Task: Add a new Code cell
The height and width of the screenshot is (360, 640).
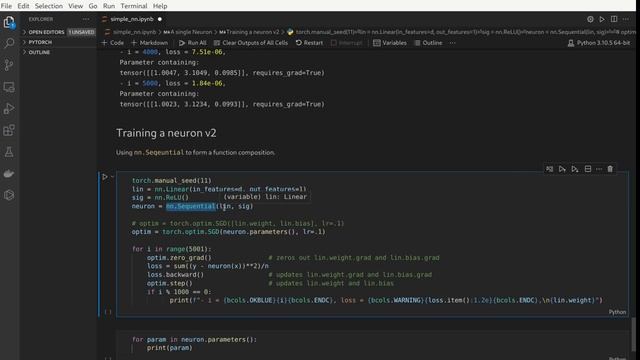Action: tap(113, 43)
